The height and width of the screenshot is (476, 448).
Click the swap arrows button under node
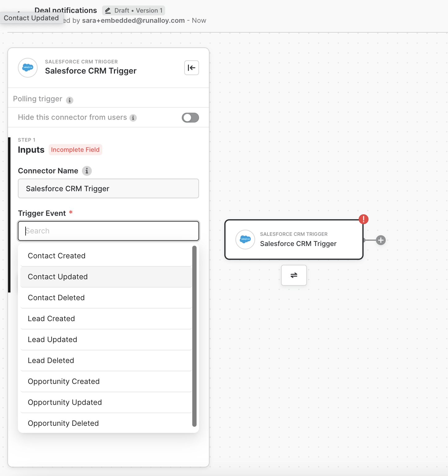[294, 275]
